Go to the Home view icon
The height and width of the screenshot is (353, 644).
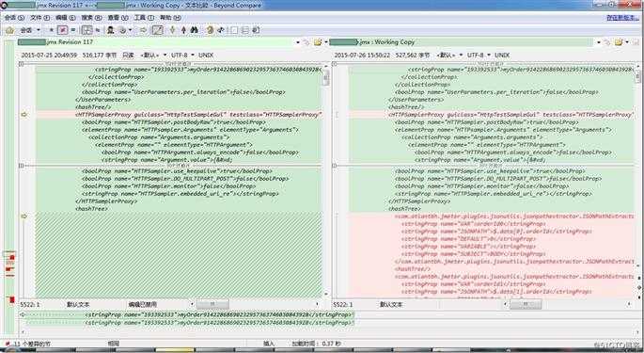(x=9, y=30)
